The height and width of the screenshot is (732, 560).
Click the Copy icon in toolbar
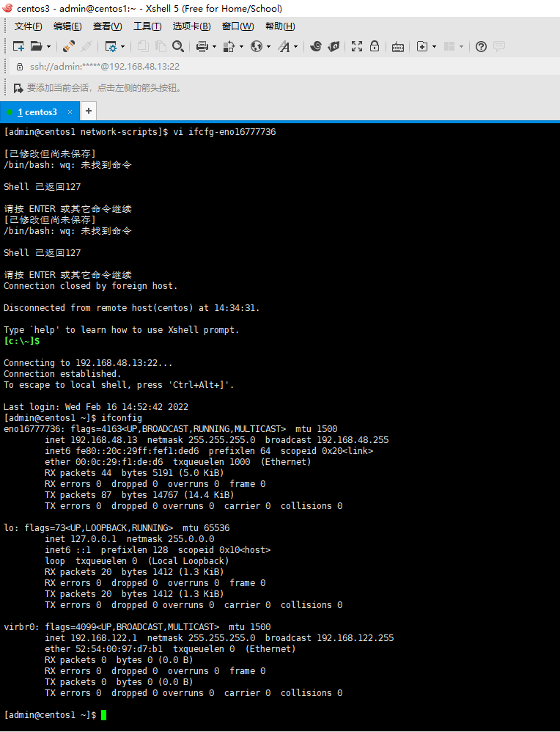[143, 46]
